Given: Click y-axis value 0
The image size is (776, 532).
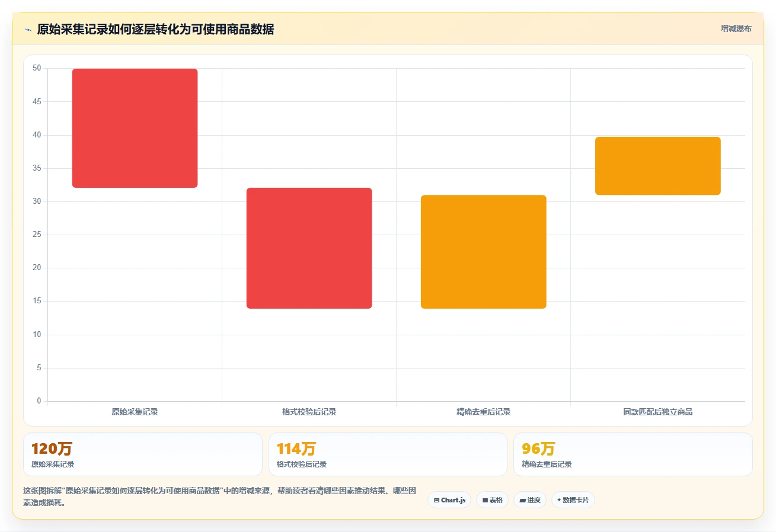Looking at the screenshot, I should (39, 401).
